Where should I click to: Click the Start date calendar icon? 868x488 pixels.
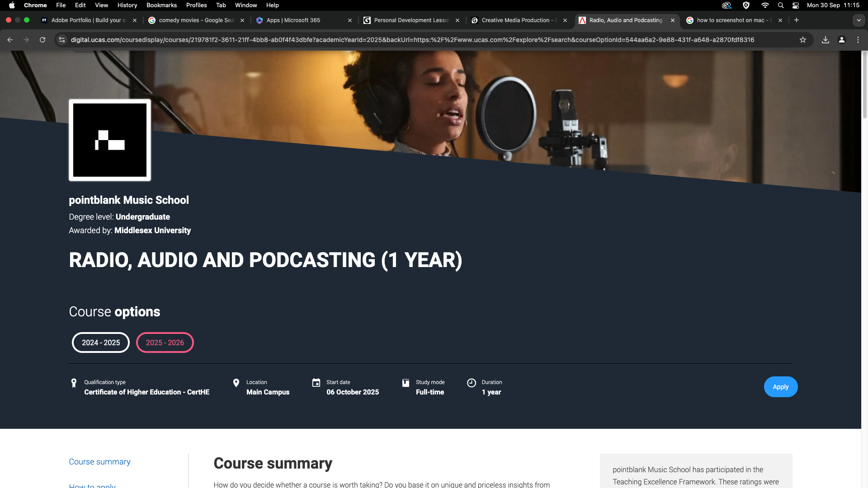point(316,383)
